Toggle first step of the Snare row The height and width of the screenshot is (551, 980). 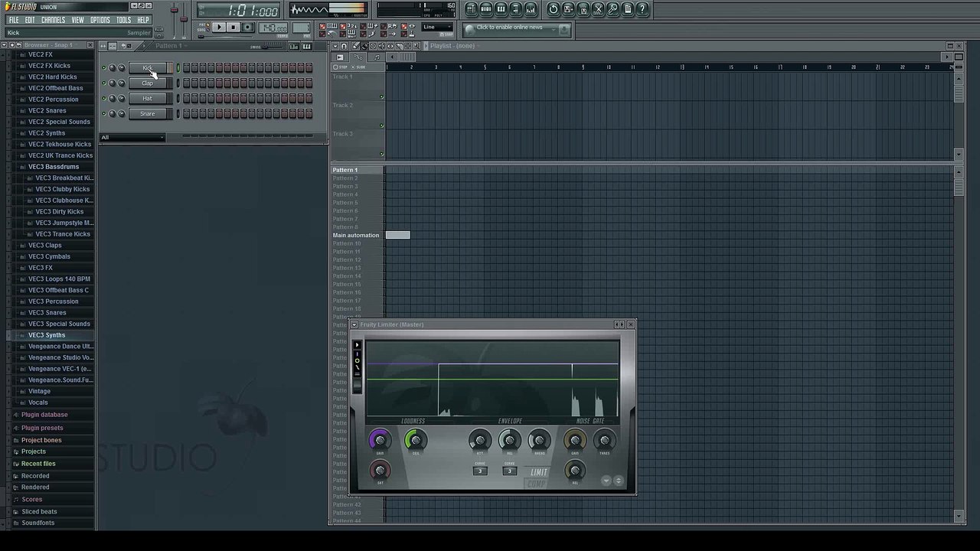(x=186, y=114)
